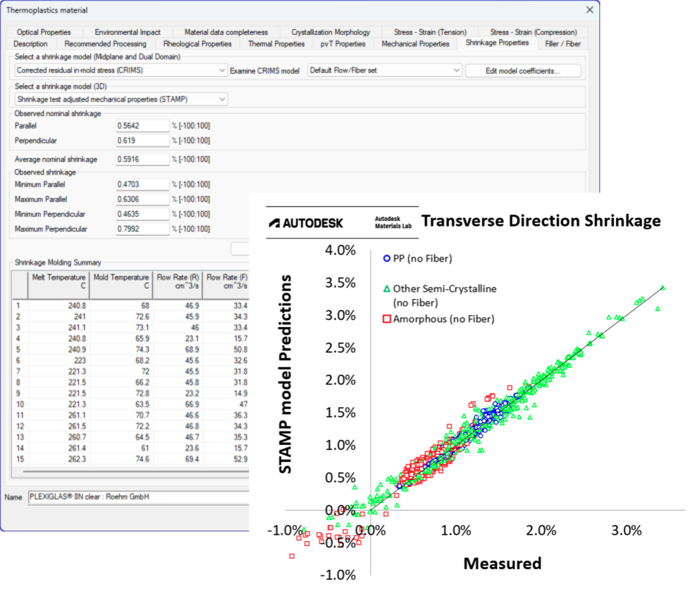Select the Shrinkage Properties tab
The height and width of the screenshot is (592, 700).
pos(497,43)
